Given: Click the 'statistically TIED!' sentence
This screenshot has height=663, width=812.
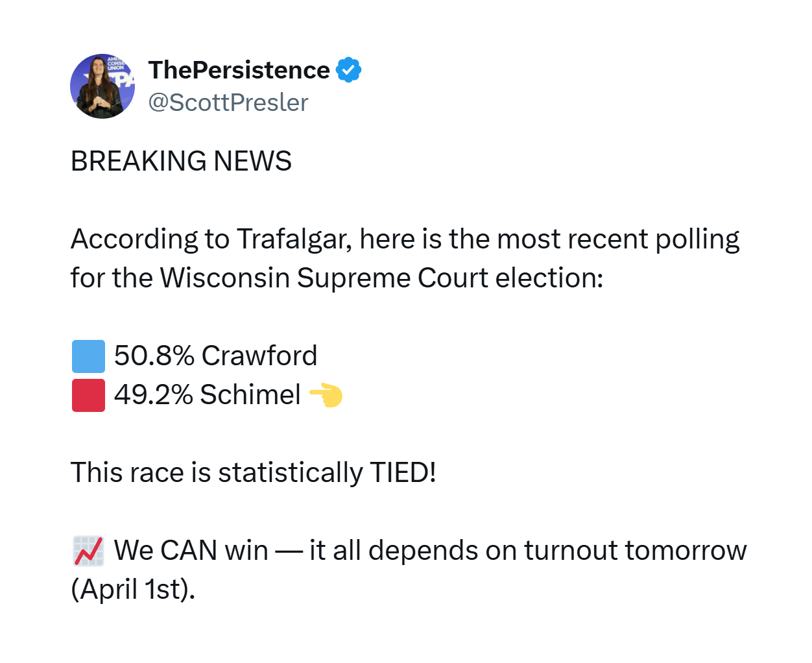Looking at the screenshot, I should [327, 473].
